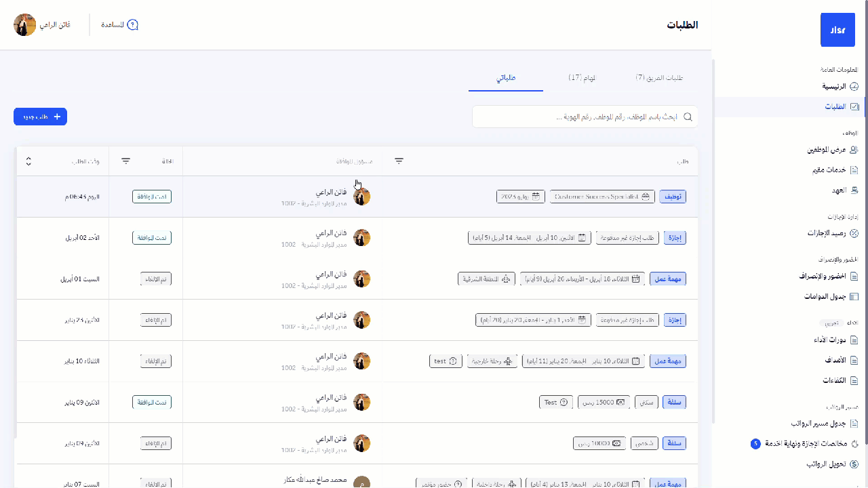Click the magnifier icon in search box
This screenshot has height=488, width=868.
click(688, 117)
